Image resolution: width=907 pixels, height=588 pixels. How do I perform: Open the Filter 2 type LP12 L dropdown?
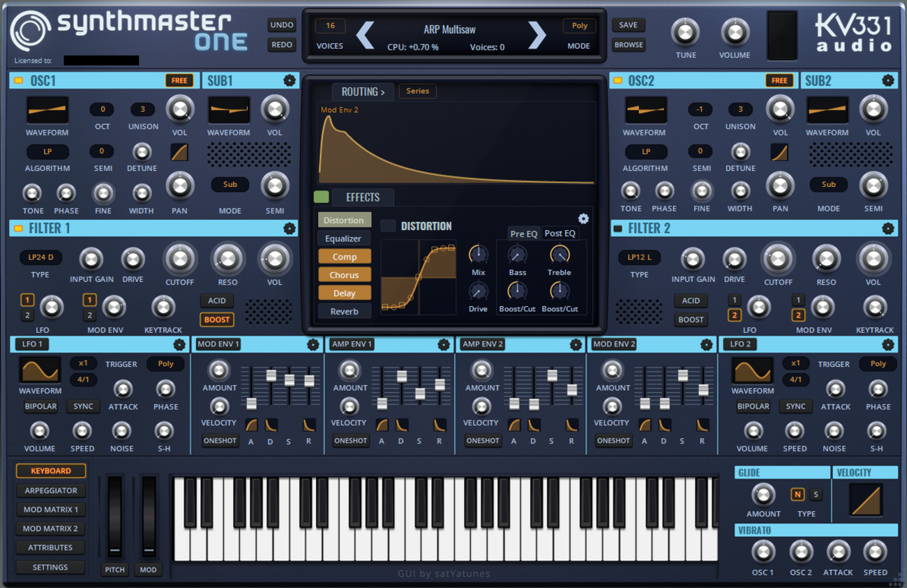[639, 257]
